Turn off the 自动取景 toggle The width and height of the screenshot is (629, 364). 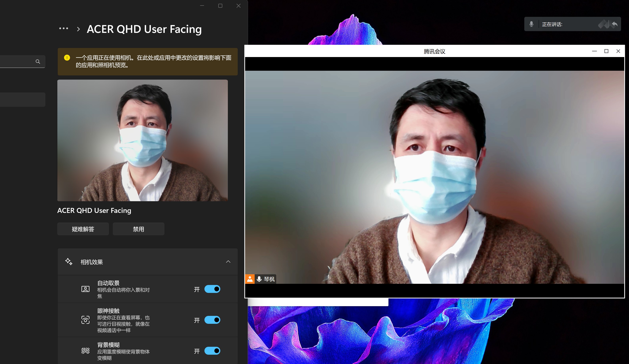212,289
